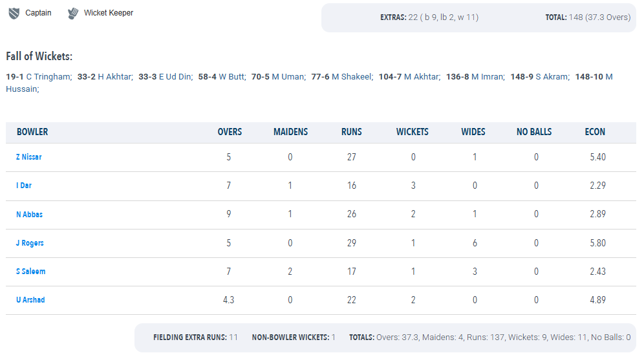
Task: Open bowler Z Nissar's profile
Action: click(28, 157)
